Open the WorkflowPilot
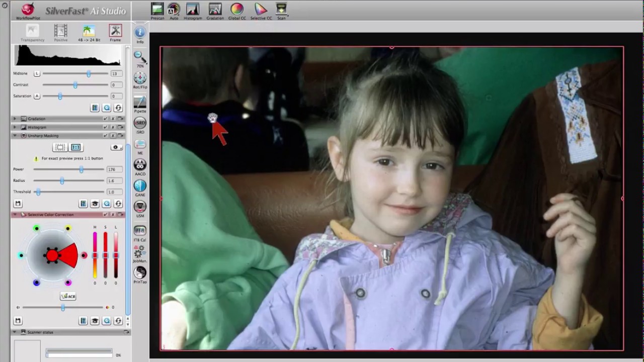This screenshot has height=362, width=644. point(28,11)
